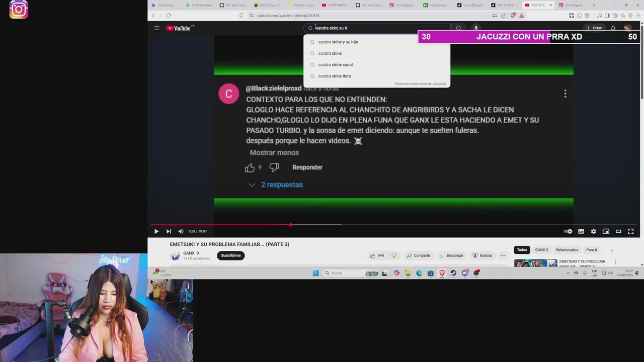
Task: Go to the YouTube home logo
Action: coord(180,28)
